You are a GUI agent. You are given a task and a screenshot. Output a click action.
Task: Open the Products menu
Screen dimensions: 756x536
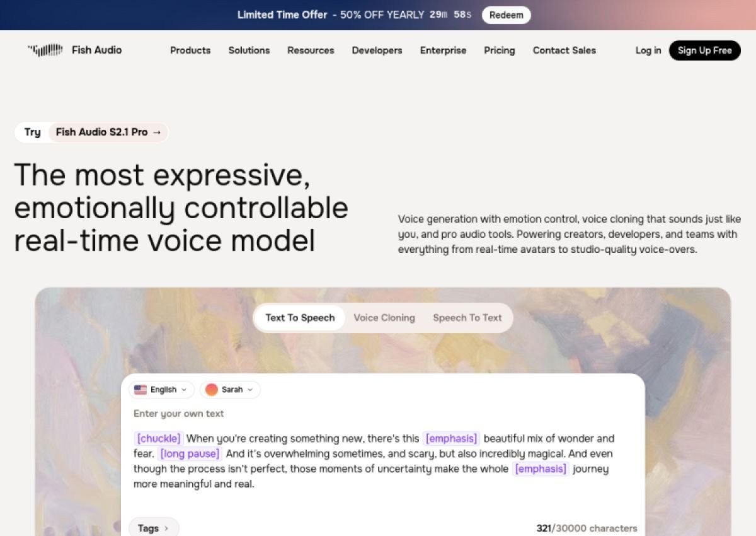190,50
